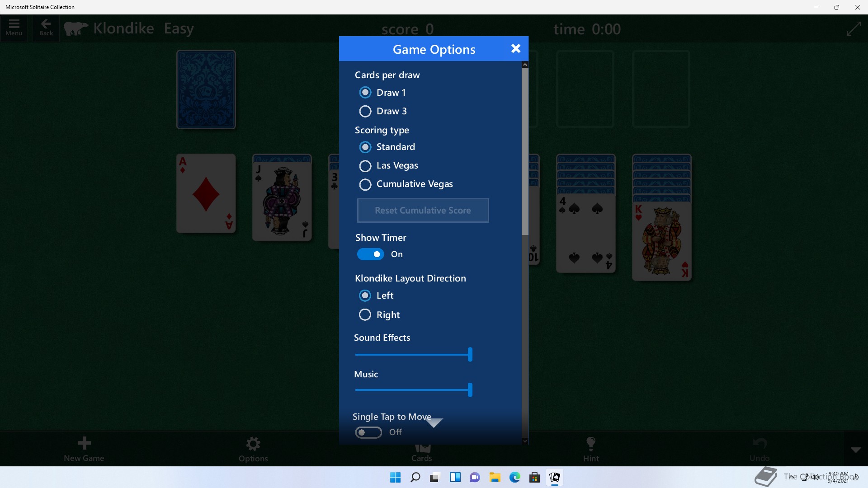Click Solitaire Collection taskbar icon
The height and width of the screenshot is (488, 868).
(554, 477)
